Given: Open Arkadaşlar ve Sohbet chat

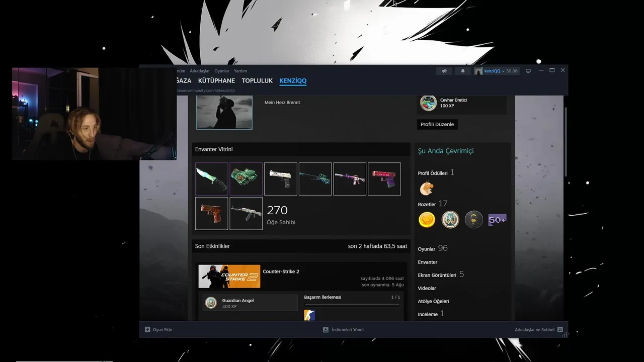Looking at the screenshot, I should 539,330.
